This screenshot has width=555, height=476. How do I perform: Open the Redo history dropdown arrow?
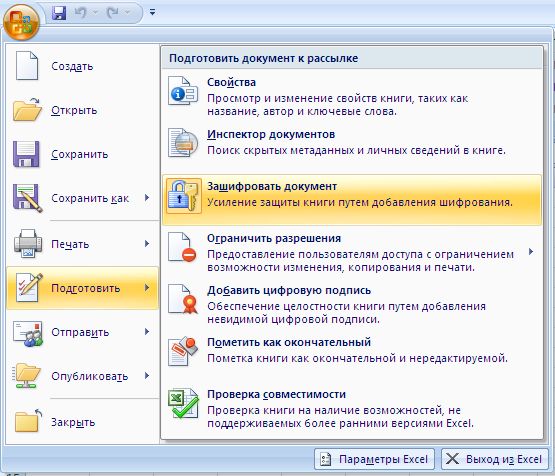[x=127, y=13]
